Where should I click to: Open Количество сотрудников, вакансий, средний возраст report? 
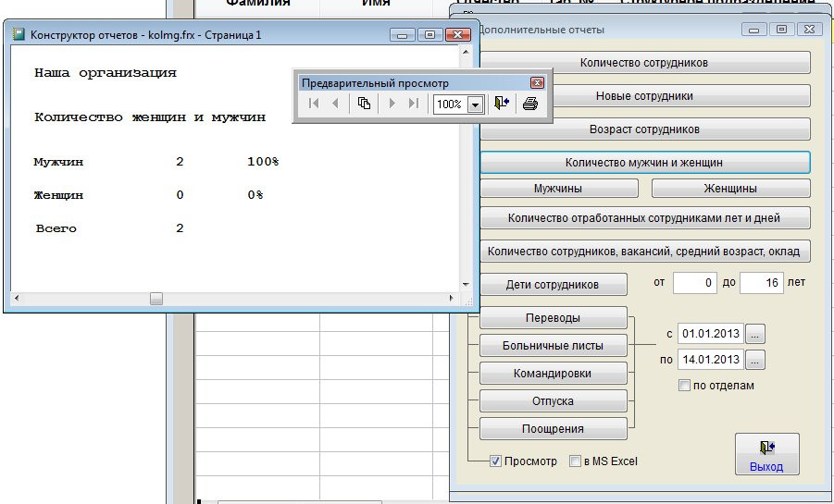click(644, 251)
